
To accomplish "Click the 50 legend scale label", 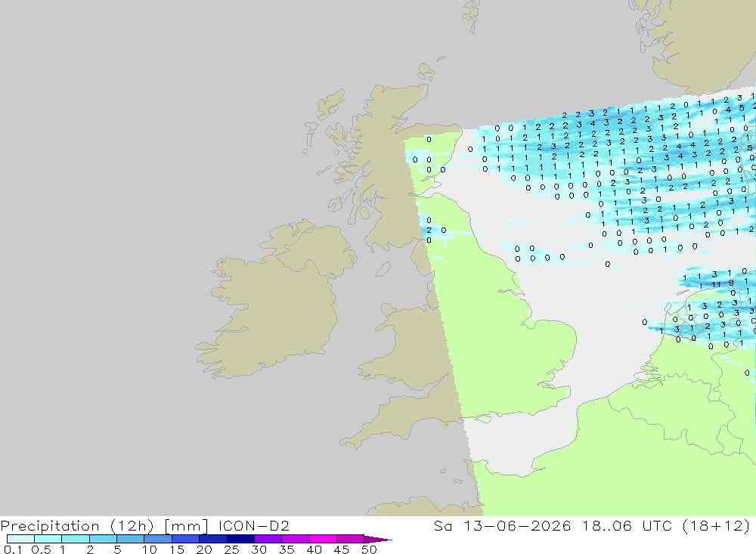I will tap(369, 549).
